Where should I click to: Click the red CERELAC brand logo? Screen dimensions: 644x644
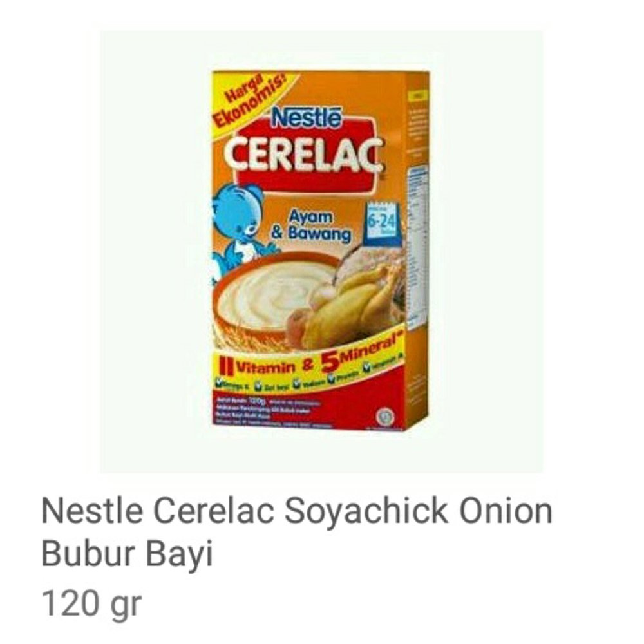304,154
